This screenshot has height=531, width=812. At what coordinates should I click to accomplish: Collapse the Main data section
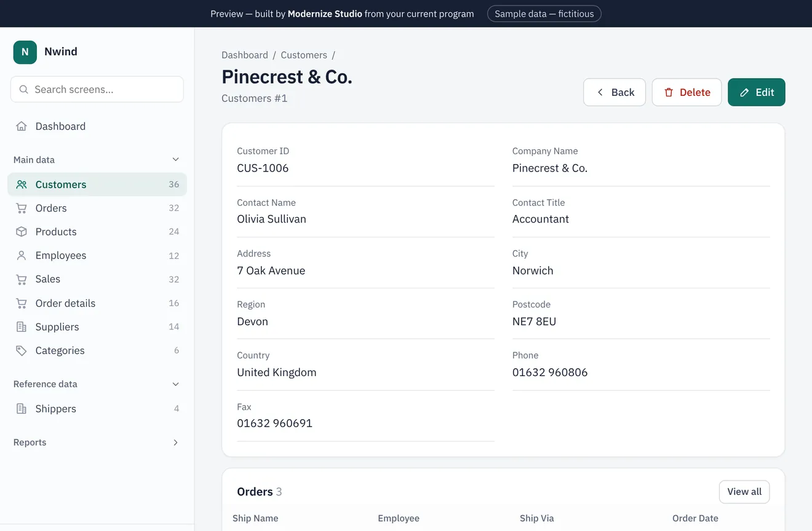tap(97, 160)
